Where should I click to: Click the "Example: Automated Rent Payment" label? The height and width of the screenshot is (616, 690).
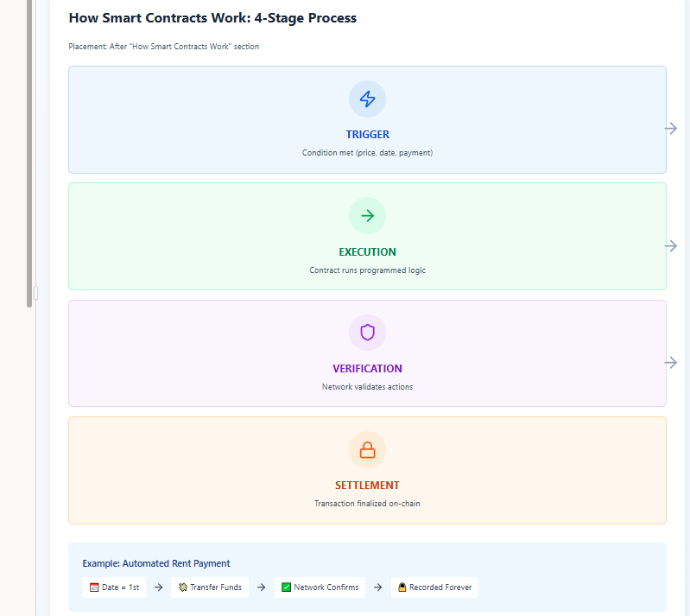point(156,563)
